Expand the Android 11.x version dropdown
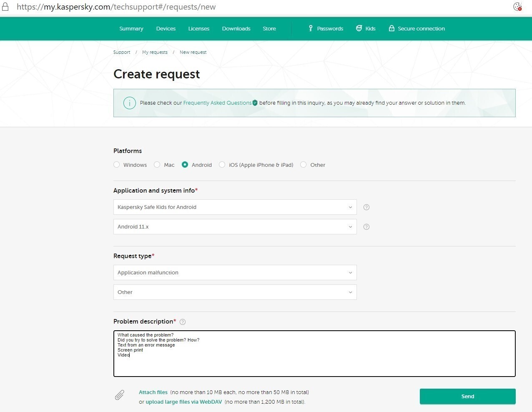Image resolution: width=532 pixels, height=412 pixels. 235,227
